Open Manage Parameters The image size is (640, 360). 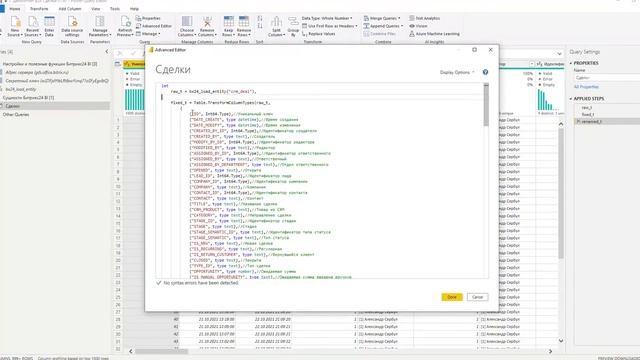[x=100, y=27]
